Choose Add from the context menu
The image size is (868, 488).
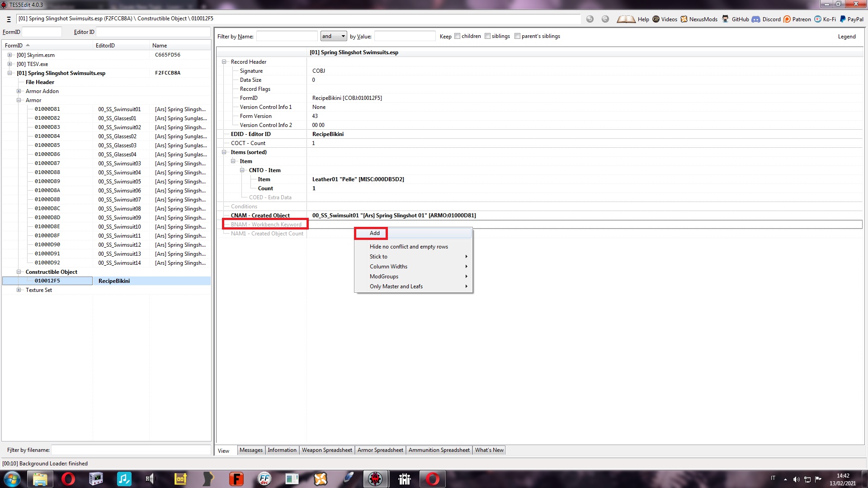tap(414, 233)
